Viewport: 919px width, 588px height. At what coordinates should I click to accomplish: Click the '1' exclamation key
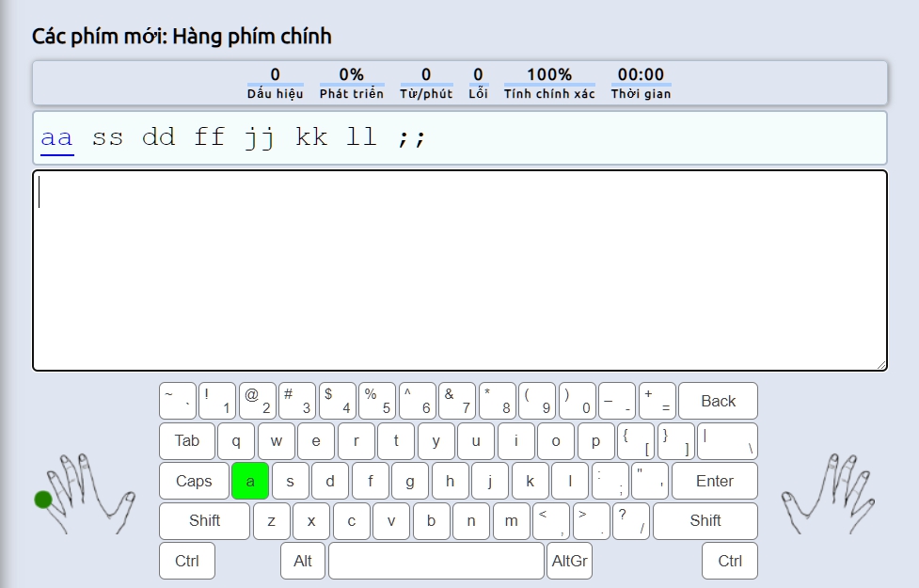tap(217, 401)
